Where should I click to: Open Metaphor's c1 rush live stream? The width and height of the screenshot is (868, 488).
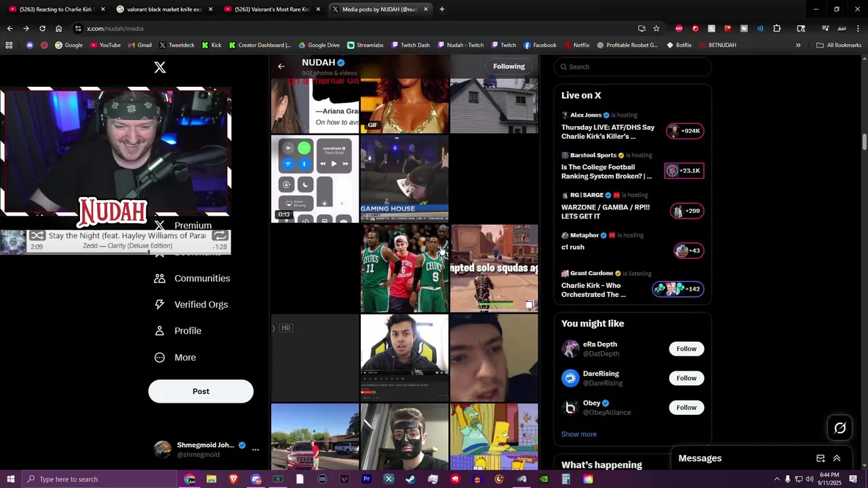pyautogui.click(x=633, y=244)
